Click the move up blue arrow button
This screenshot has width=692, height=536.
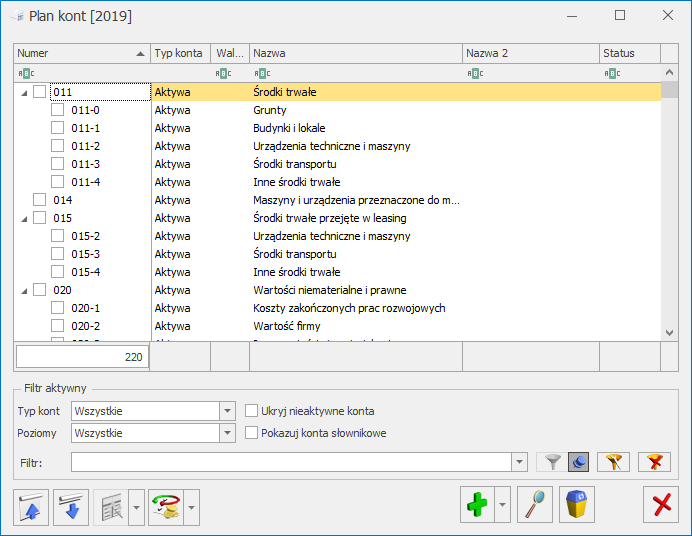[31, 507]
